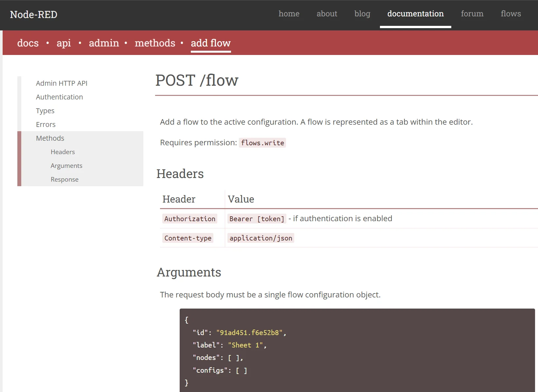Viewport: 538px width, 392px height.
Task: Click the "91ad451.f6e52b8" id value
Action: coord(249,332)
